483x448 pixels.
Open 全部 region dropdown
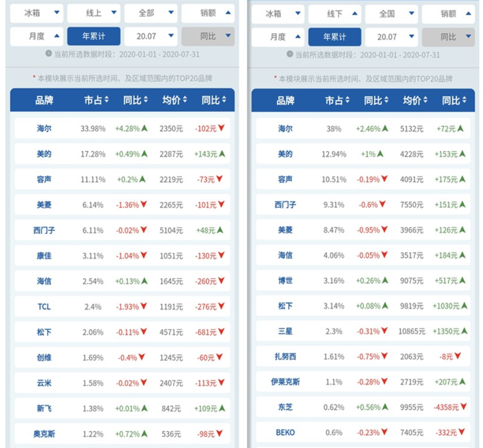pos(151,13)
